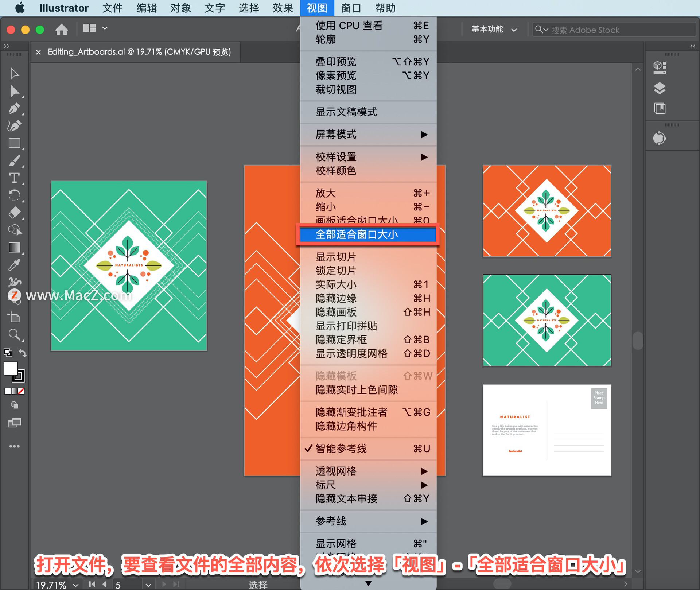Activate the Zoom magnifier tool
Image resolution: width=700 pixels, height=590 pixels.
click(x=14, y=334)
